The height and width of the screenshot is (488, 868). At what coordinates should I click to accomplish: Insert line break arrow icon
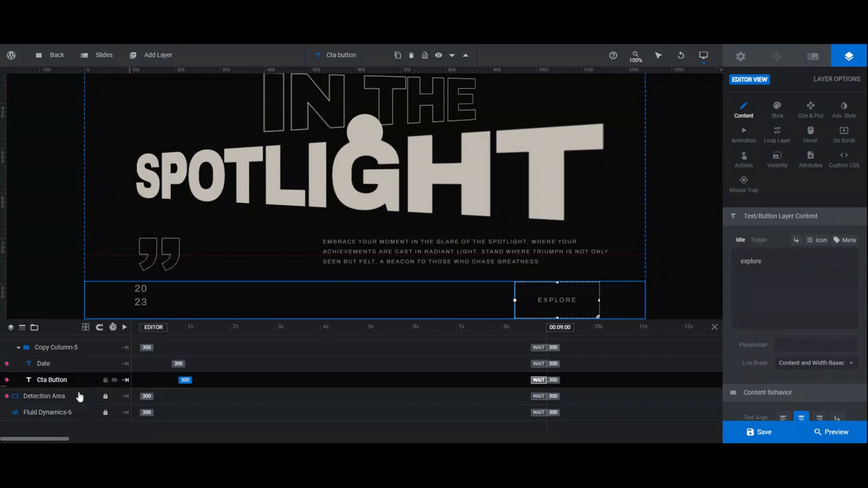point(796,240)
